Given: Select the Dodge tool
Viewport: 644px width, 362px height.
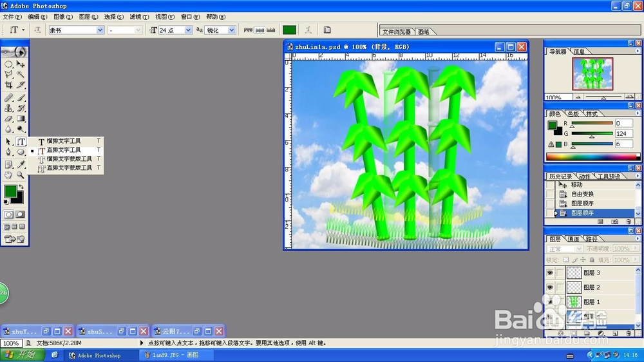Looking at the screenshot, I should coord(21,129).
